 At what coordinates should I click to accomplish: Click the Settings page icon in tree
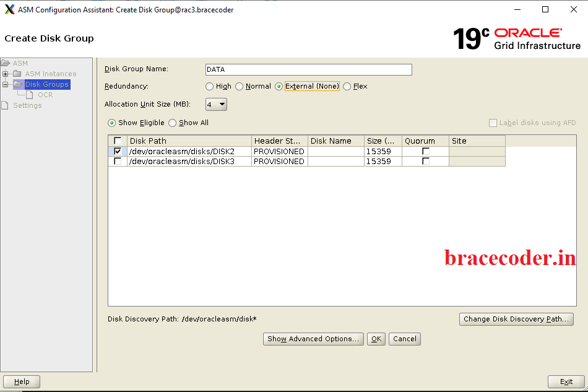[x=6, y=105]
